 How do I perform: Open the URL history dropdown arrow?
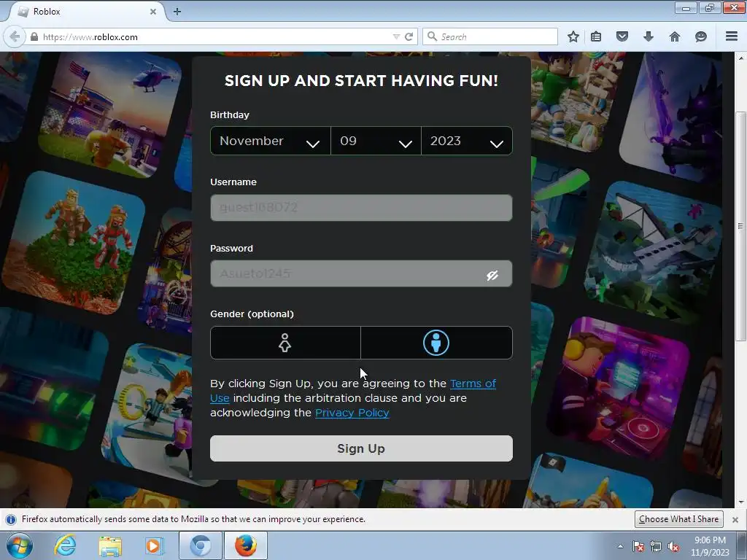click(395, 36)
